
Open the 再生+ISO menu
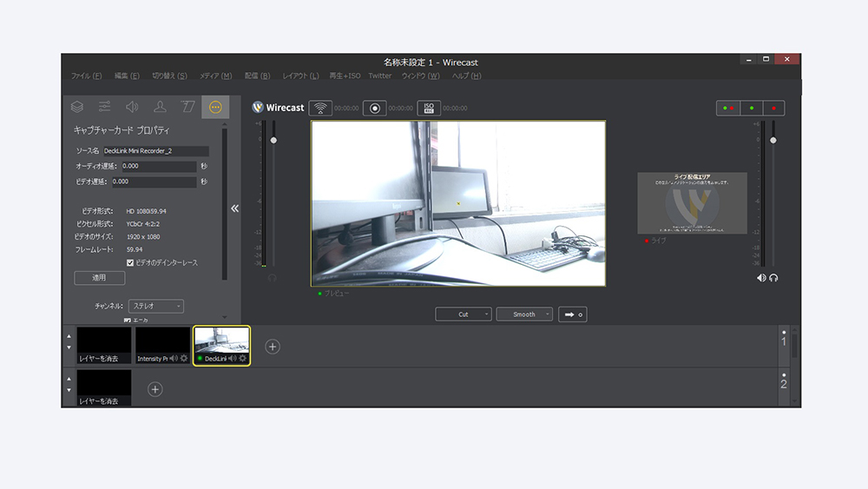[x=345, y=76]
